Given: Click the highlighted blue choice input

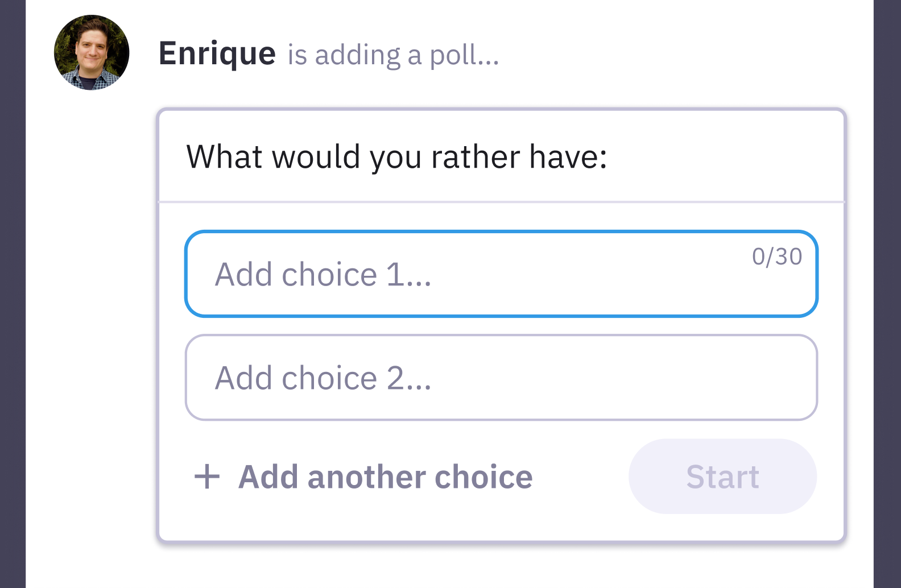Looking at the screenshot, I should click(501, 273).
